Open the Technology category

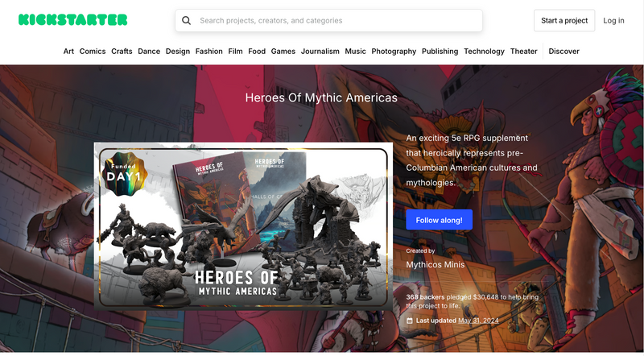485,52
